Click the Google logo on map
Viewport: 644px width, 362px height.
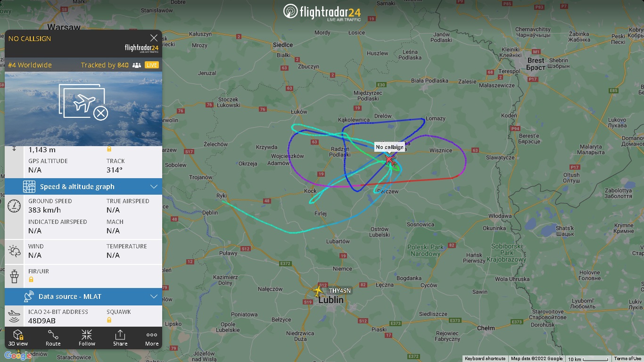pos(18,355)
